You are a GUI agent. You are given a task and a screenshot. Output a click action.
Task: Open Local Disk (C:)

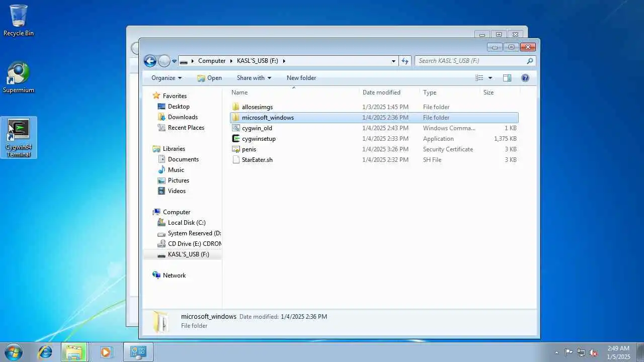tap(187, 223)
